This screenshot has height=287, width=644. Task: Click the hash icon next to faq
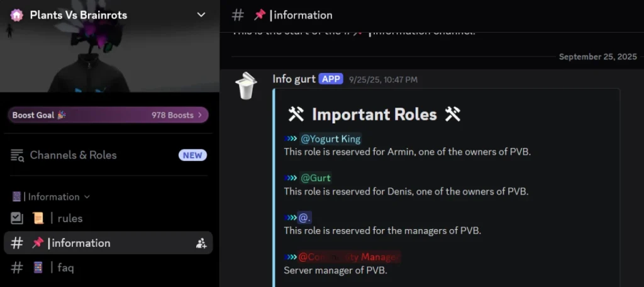coord(17,268)
